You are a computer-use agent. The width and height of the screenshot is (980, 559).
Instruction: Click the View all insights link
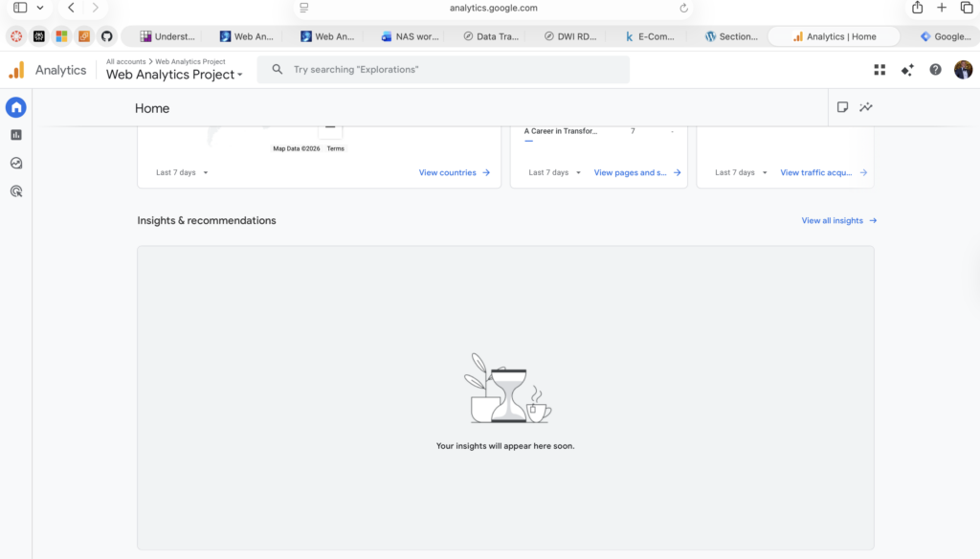coord(838,221)
